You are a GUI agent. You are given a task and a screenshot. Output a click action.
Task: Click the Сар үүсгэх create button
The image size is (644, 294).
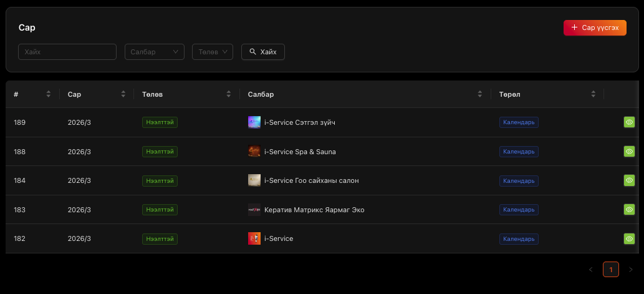pyautogui.click(x=595, y=27)
